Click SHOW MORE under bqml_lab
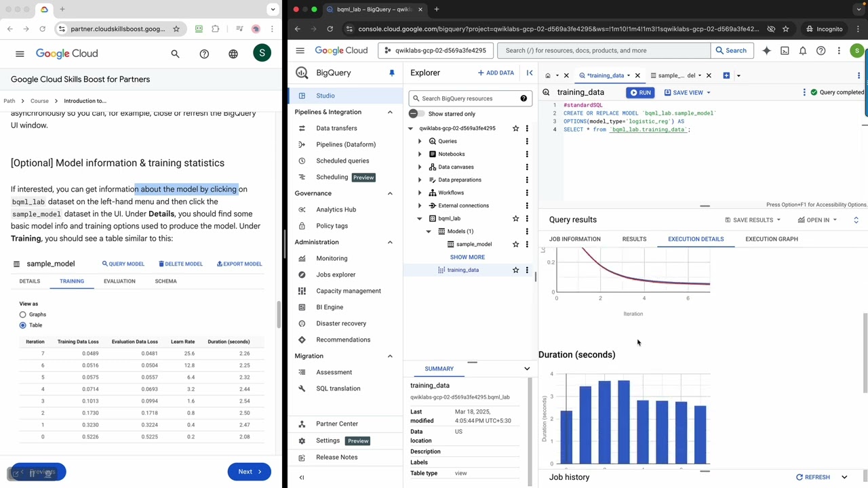 467,257
